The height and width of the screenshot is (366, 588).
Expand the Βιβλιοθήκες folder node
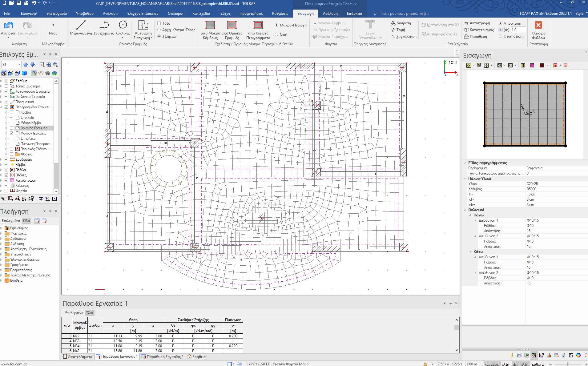[x=2, y=228]
